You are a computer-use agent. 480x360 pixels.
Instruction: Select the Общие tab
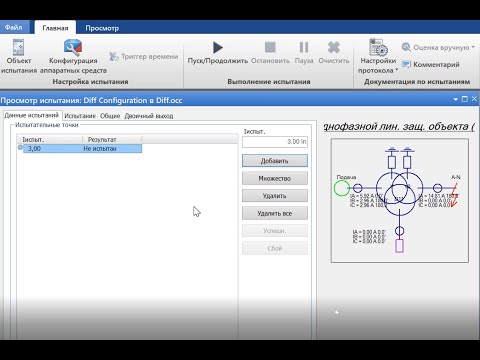(110, 116)
